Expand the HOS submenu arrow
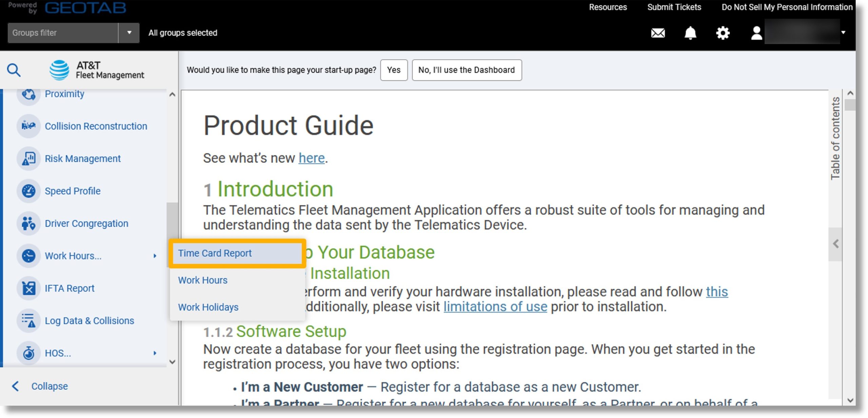The image size is (868, 418). [154, 352]
